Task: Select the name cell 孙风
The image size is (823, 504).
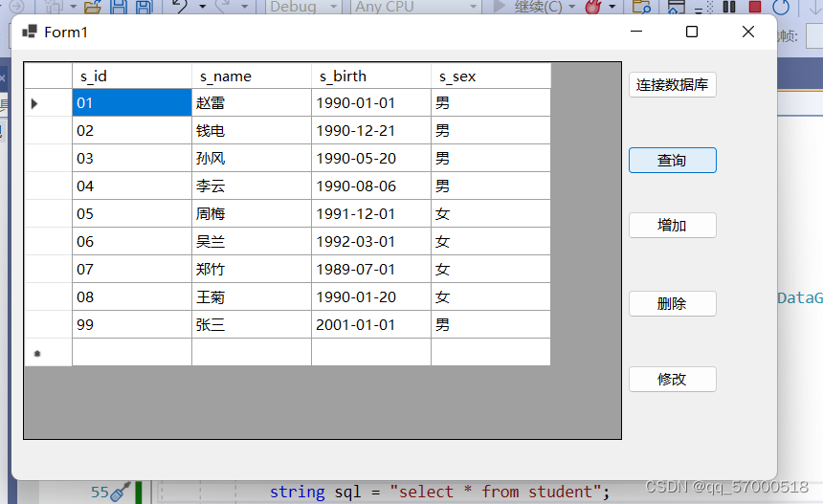Action: point(252,159)
